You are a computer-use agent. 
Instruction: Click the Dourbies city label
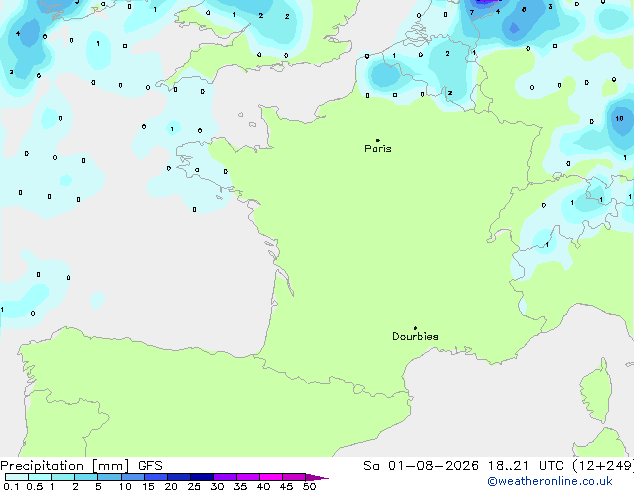tap(415, 336)
